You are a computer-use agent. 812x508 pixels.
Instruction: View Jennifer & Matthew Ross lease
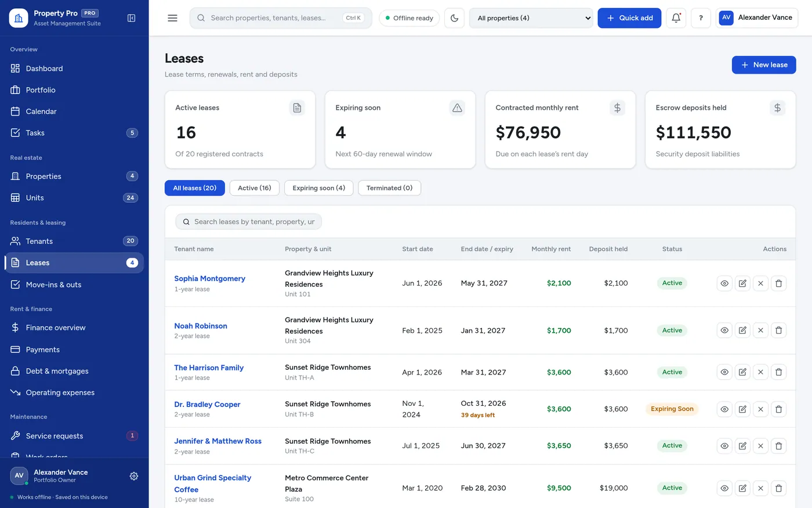pyautogui.click(x=724, y=446)
